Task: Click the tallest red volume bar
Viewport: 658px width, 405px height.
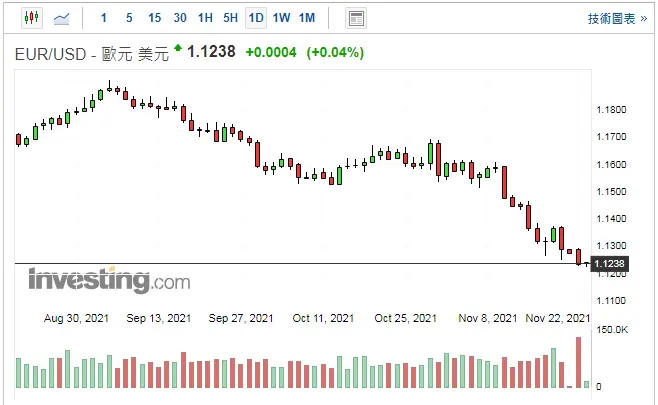Action: tap(578, 362)
